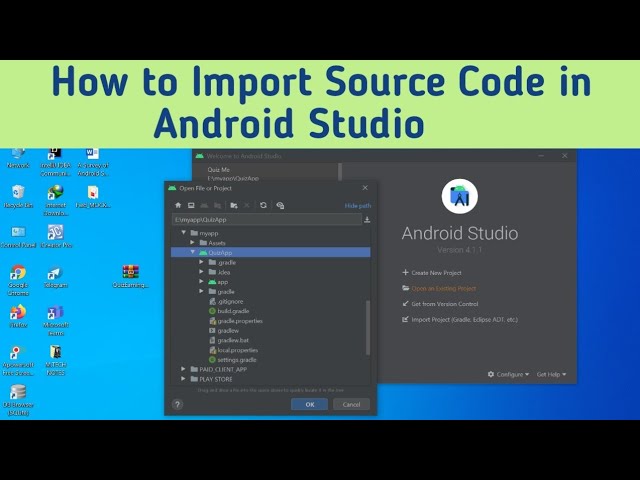Screen dimensions: 640x480
Task: Open Google Chrome desktop shortcut
Action: (x=18, y=280)
